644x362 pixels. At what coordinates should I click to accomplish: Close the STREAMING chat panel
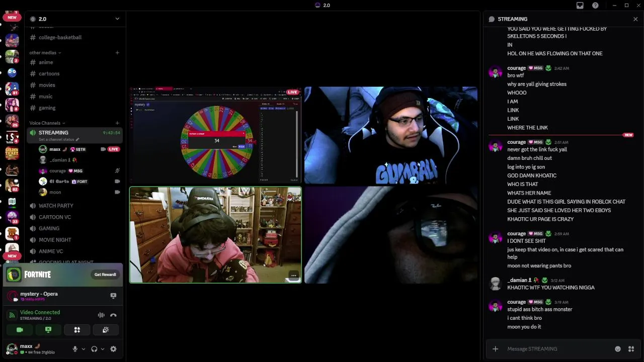point(635,19)
